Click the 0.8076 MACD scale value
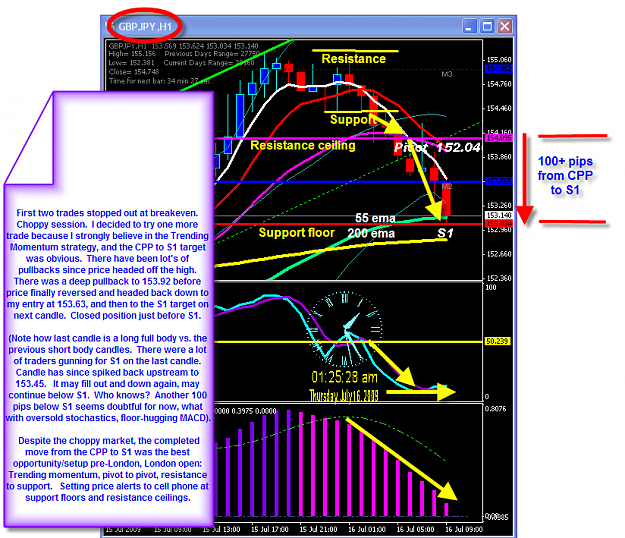Screen dimensions: 625x538 point(495,409)
